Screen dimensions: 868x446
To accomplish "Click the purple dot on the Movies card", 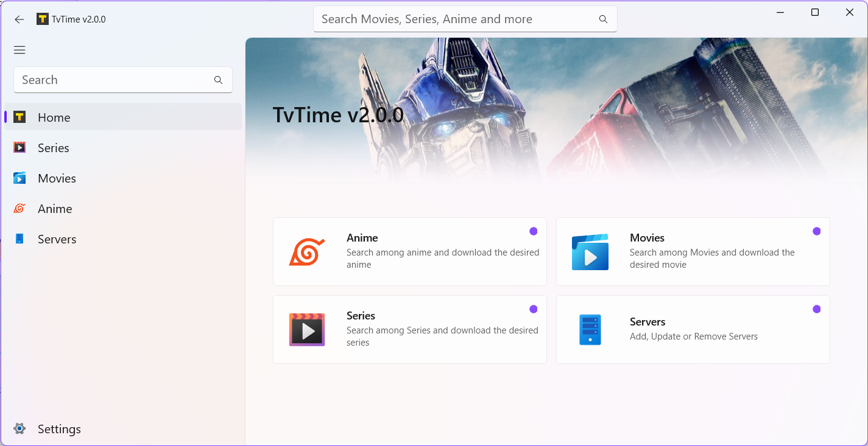I will pos(817,231).
